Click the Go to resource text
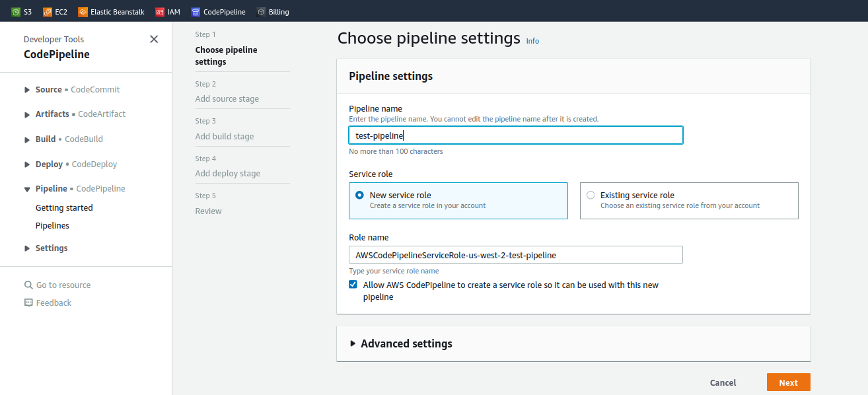This screenshot has height=395, width=868. pos(63,285)
